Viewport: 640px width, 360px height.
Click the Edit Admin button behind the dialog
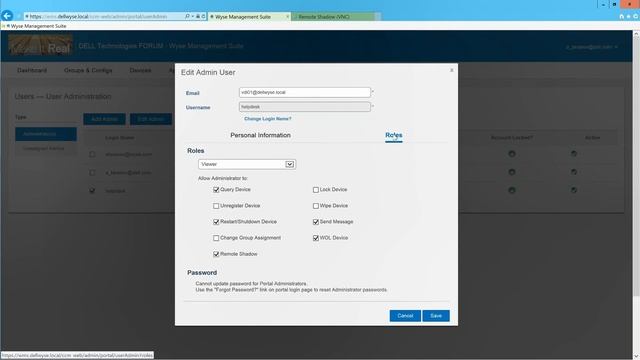point(151,119)
